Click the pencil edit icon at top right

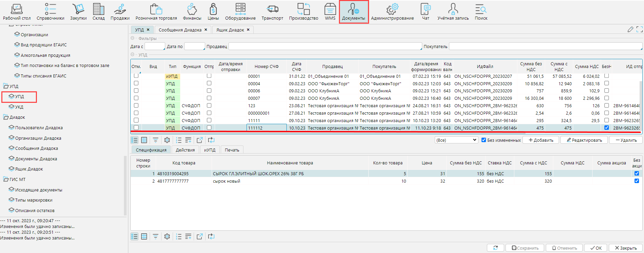point(630,30)
